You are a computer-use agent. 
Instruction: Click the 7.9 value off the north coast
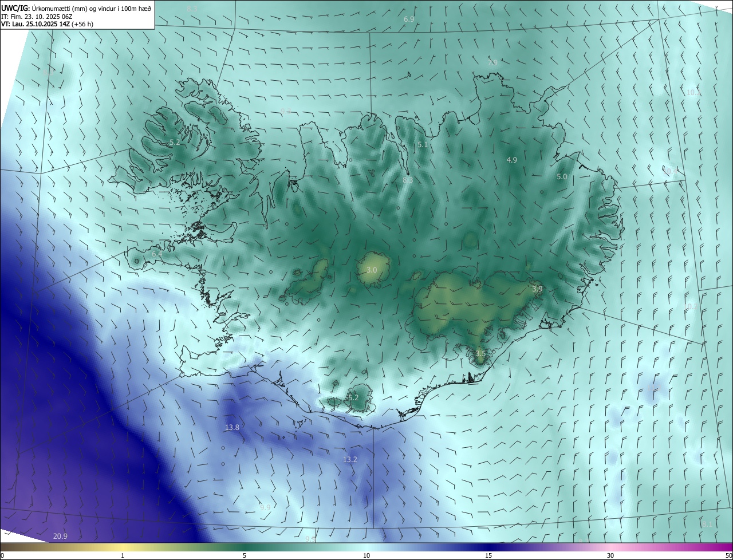(x=492, y=63)
